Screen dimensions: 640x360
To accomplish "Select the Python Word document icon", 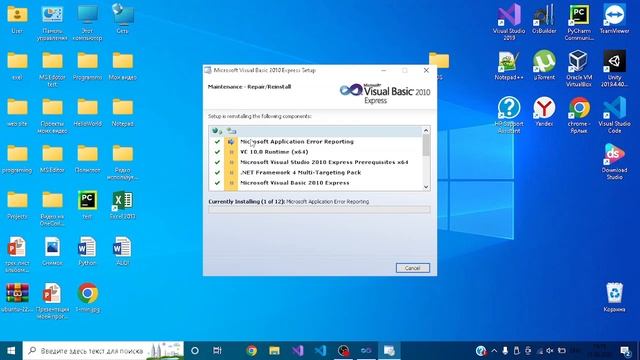I will pos(87,251).
